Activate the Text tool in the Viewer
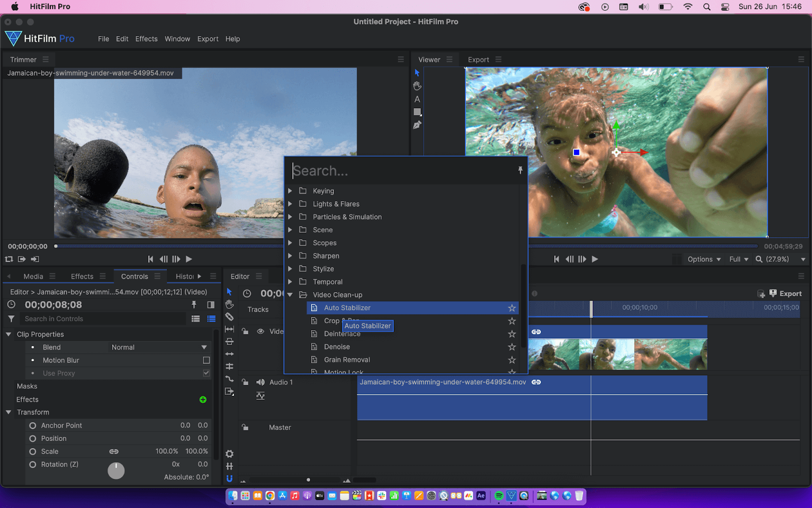812x508 pixels. [x=417, y=99]
